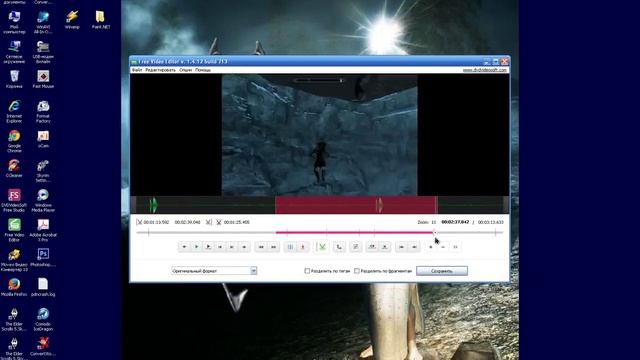This screenshot has width=640, height=360.
Task: Open Winamp desktop icon
Action: [x=72, y=20]
